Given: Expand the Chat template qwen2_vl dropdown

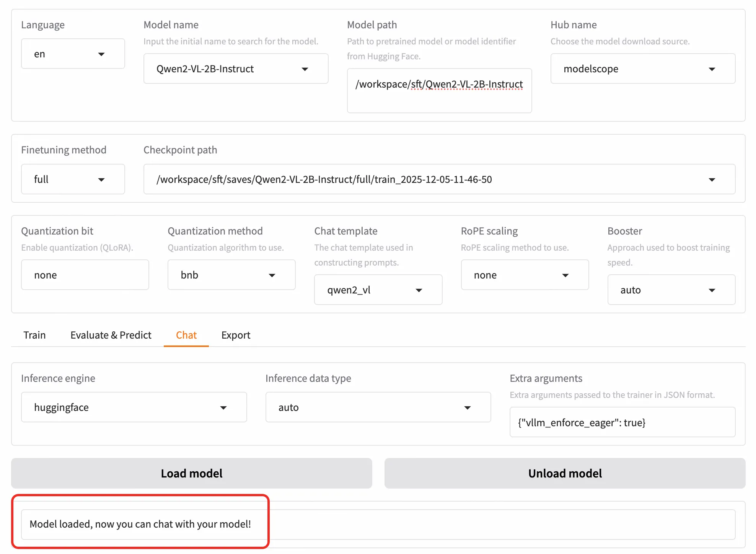Looking at the screenshot, I should click(x=378, y=290).
